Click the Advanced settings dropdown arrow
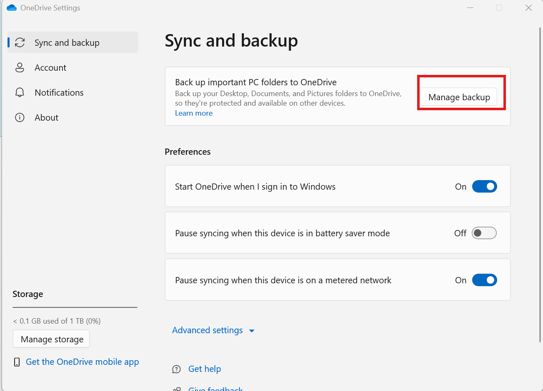The width and height of the screenshot is (543, 391). coord(252,331)
